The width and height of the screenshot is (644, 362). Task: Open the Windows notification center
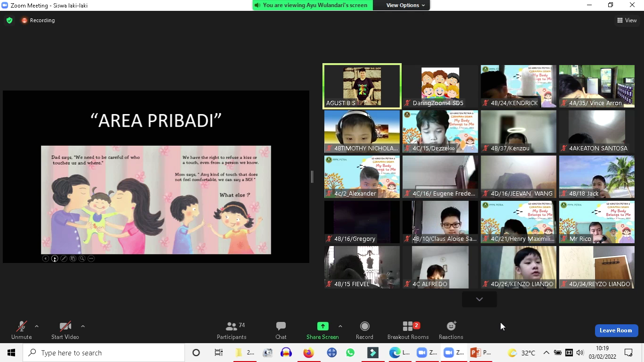coord(628,353)
